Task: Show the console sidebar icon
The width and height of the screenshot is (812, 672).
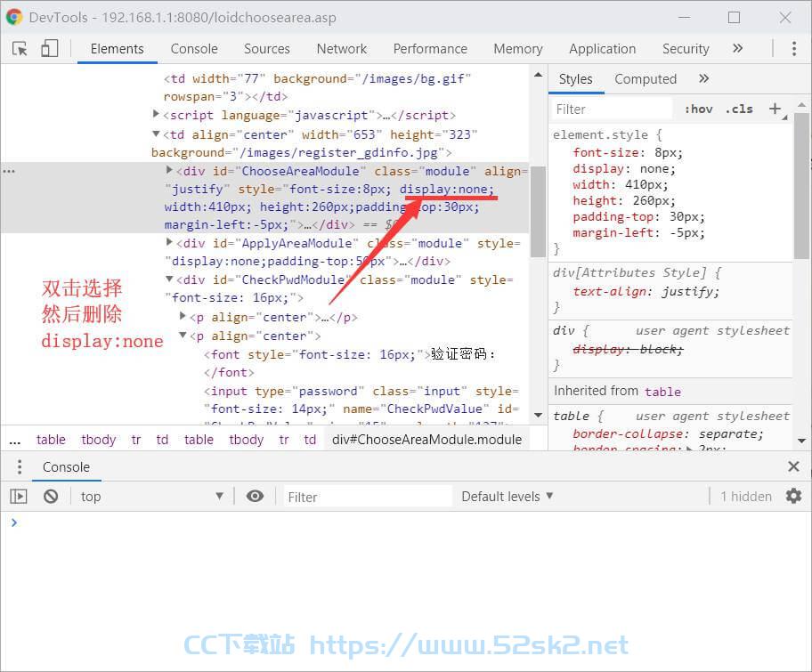Action: pos(19,497)
